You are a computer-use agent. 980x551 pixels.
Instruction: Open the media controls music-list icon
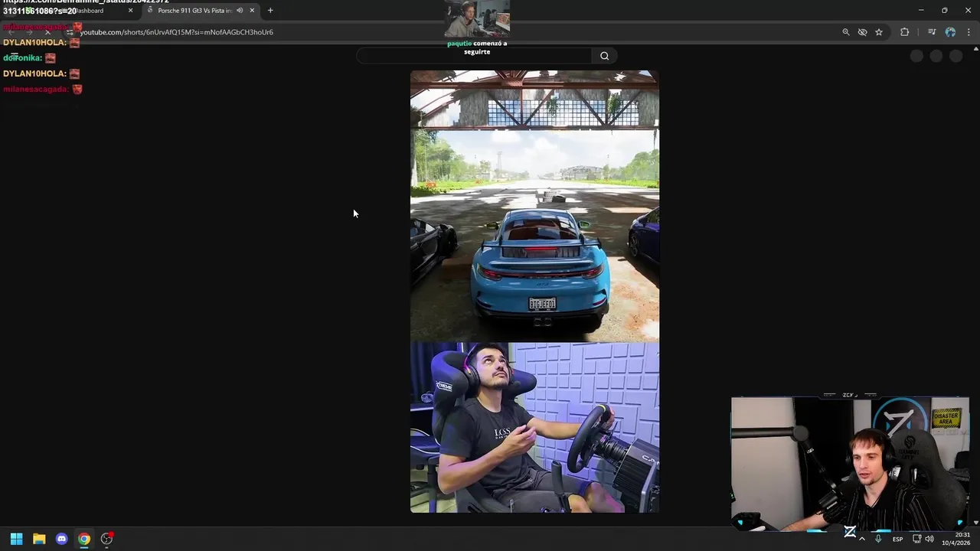click(932, 32)
